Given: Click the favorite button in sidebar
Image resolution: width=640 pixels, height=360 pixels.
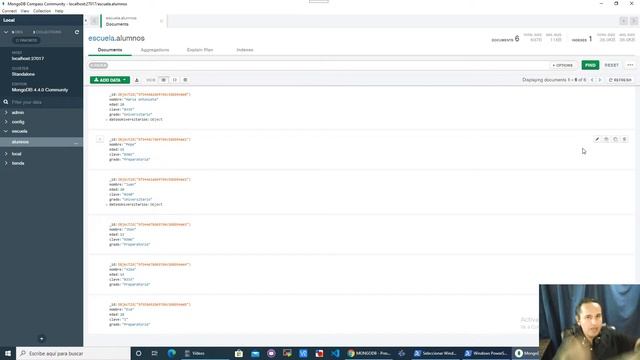Looking at the screenshot, I should click(x=27, y=40).
